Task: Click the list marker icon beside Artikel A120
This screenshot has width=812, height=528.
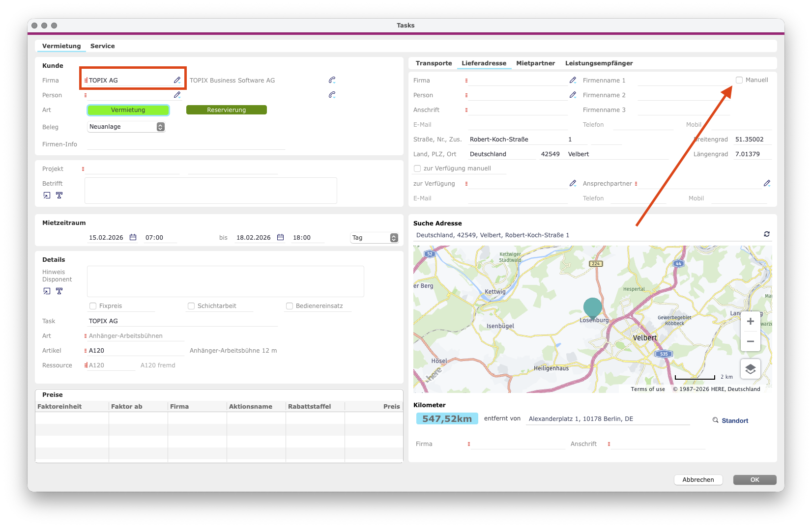Action: [86, 351]
